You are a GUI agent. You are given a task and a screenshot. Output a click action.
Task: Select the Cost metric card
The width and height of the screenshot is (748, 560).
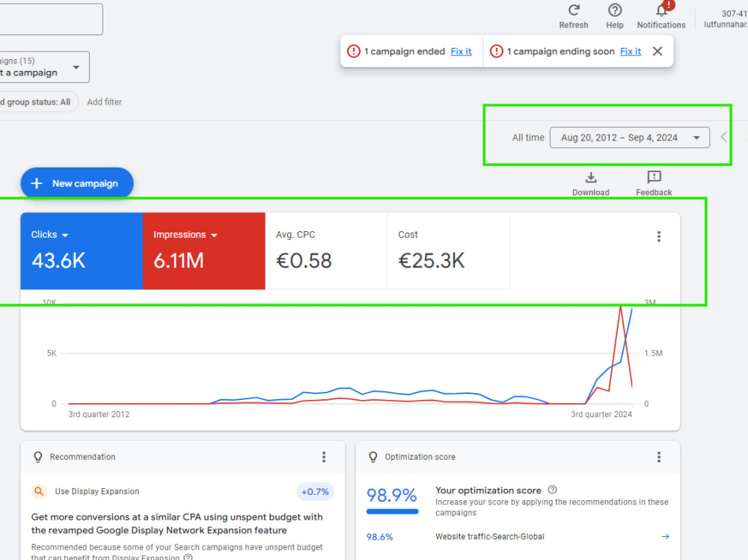(448, 251)
